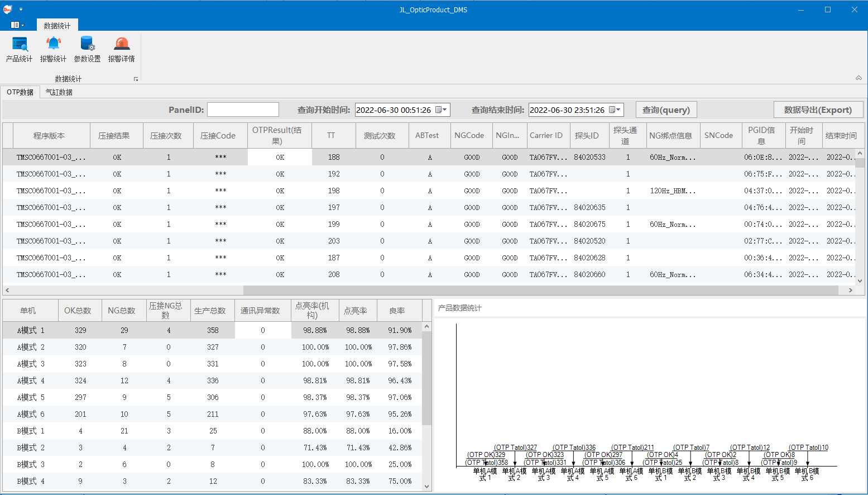Collapse the ribbon with the chevron arrow
The width and height of the screenshot is (868, 495).
click(x=859, y=78)
